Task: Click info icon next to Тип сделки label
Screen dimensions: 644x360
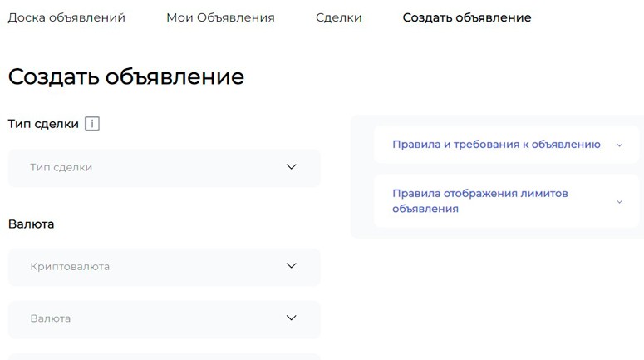Action: point(92,123)
